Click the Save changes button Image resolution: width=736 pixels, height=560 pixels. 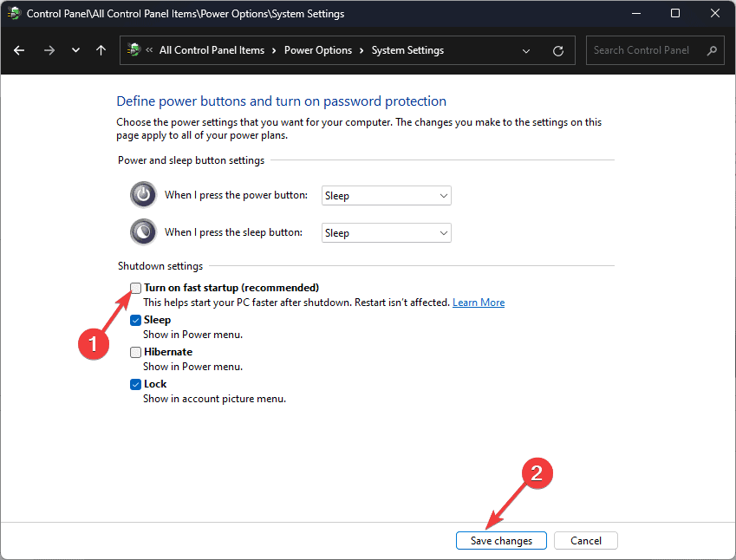(x=501, y=541)
